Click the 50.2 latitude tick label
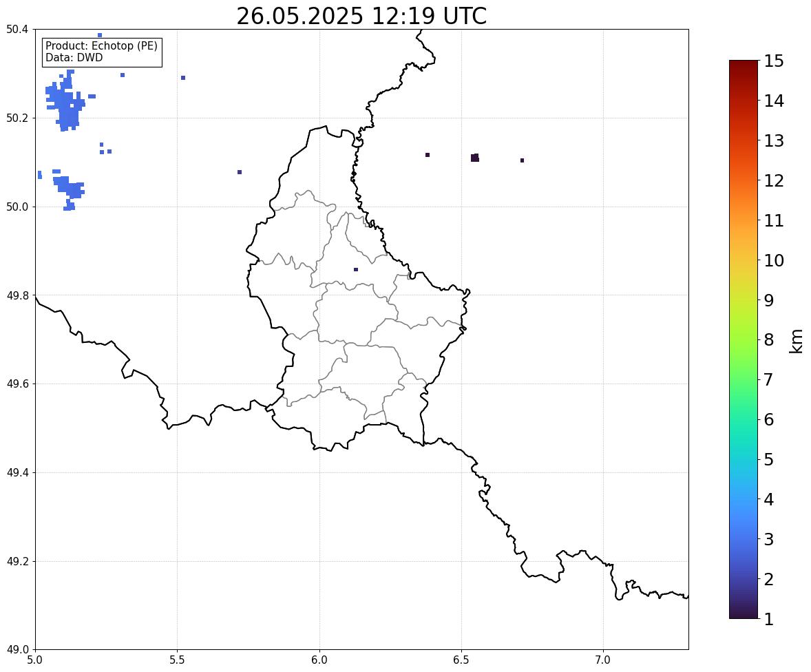811x672 pixels. [17, 118]
